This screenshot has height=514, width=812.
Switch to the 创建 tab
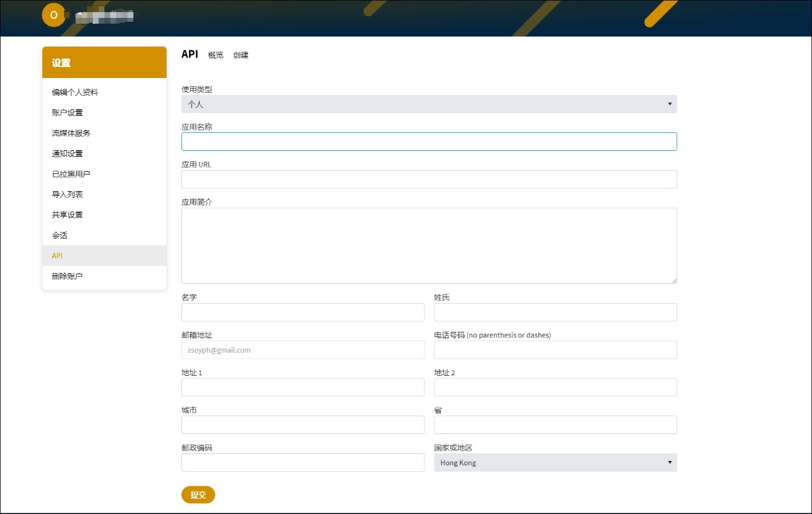click(x=241, y=56)
